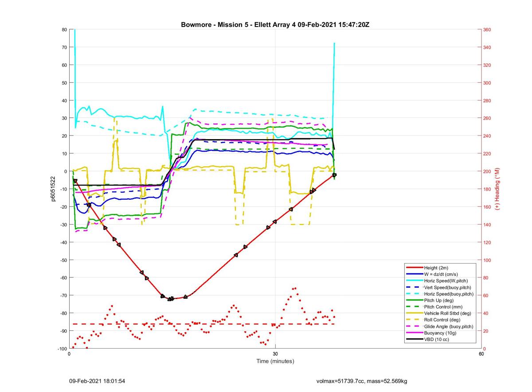
Task: Choose the 'Roll Control (deg)' legend entry
Action: tap(442, 319)
